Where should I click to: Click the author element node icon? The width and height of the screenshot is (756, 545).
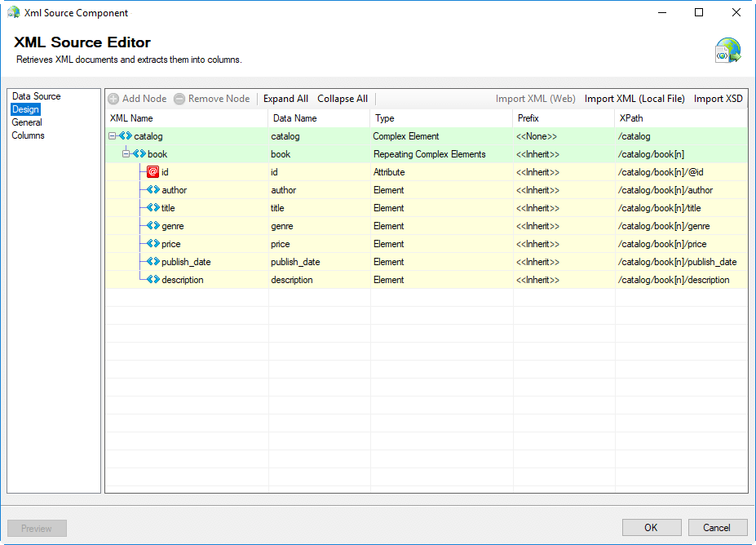[153, 189]
